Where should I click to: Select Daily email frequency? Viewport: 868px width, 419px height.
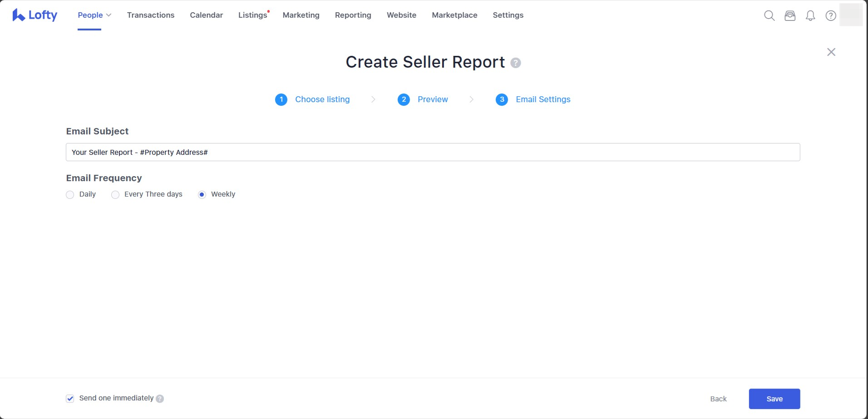(x=70, y=195)
